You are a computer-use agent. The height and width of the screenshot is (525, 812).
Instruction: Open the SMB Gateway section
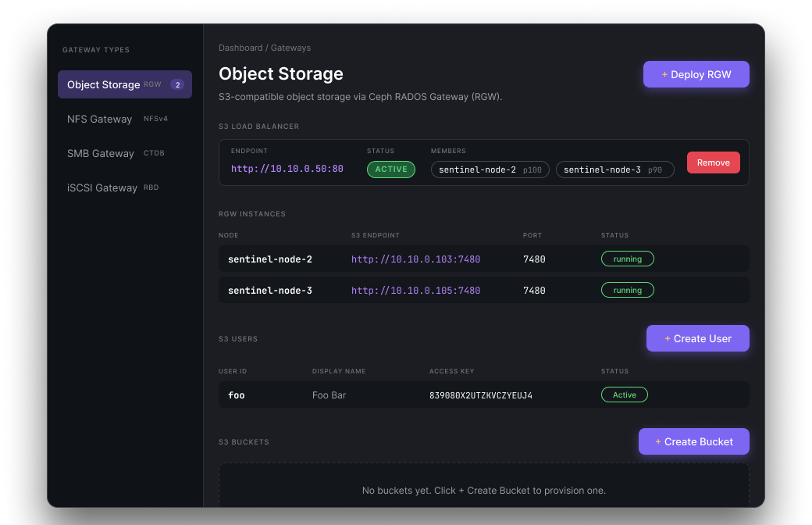click(101, 153)
